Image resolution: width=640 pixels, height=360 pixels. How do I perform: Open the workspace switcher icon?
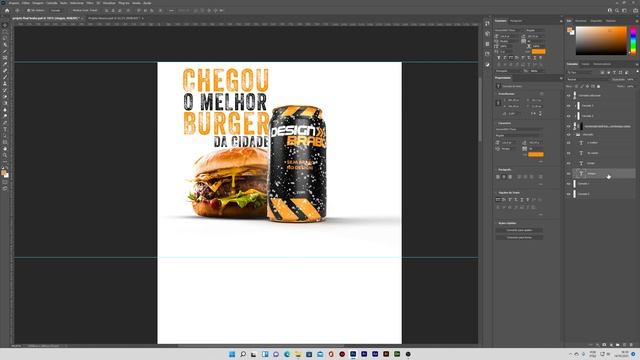[624, 11]
